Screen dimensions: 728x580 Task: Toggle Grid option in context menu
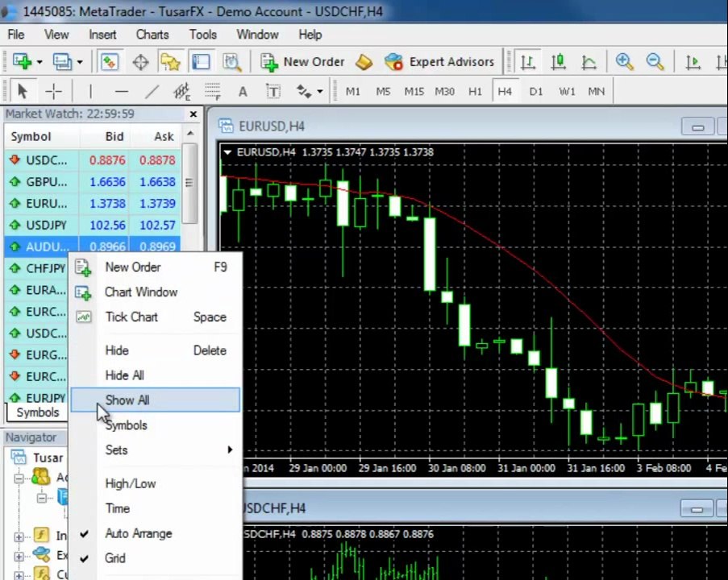pos(156,558)
